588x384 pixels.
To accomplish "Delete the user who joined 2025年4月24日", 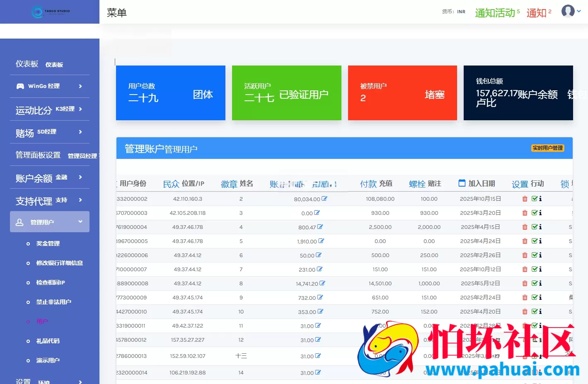I will 525,241.
